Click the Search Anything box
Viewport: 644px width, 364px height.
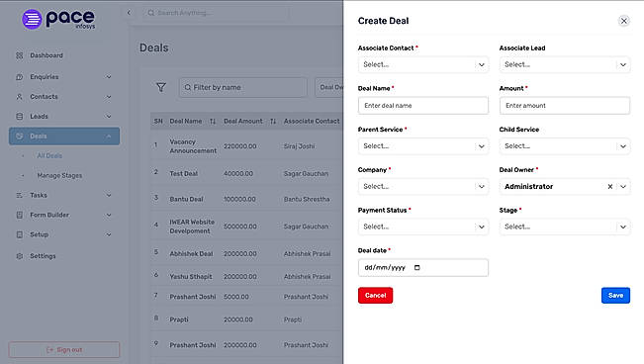pos(216,13)
